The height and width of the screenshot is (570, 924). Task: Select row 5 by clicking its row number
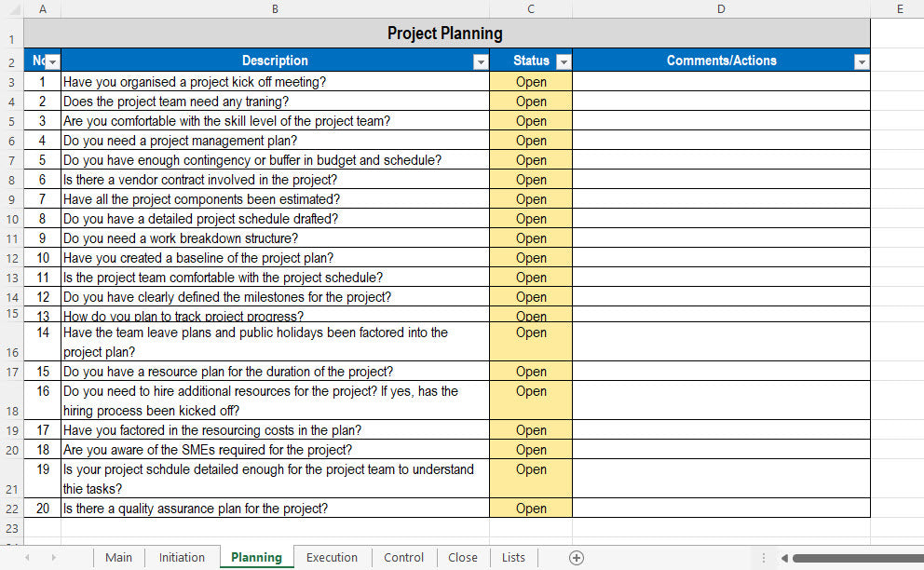[10, 120]
